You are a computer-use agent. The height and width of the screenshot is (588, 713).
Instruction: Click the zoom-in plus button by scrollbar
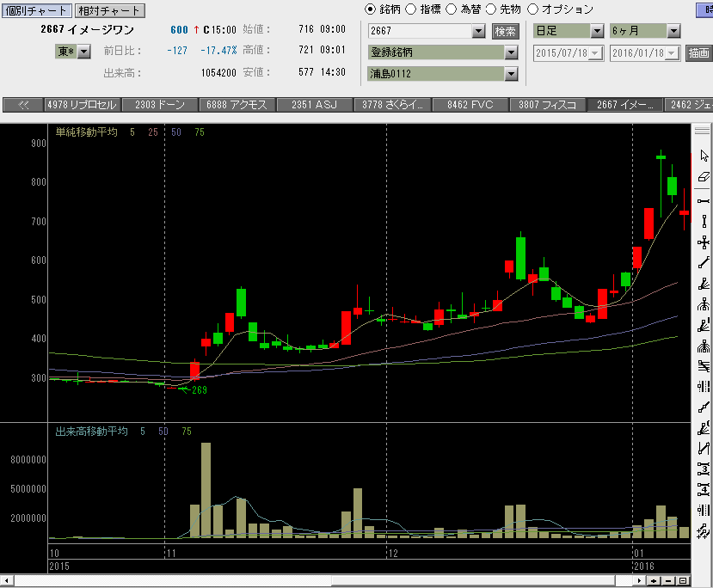coord(654,581)
